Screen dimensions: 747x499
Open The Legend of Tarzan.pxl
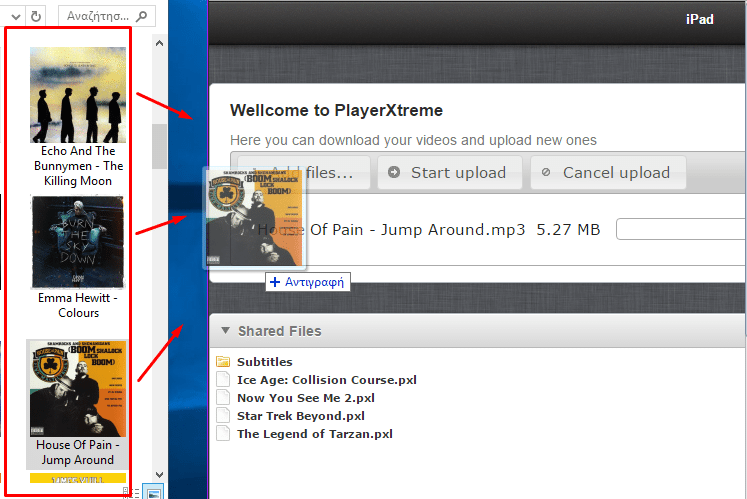(315, 434)
